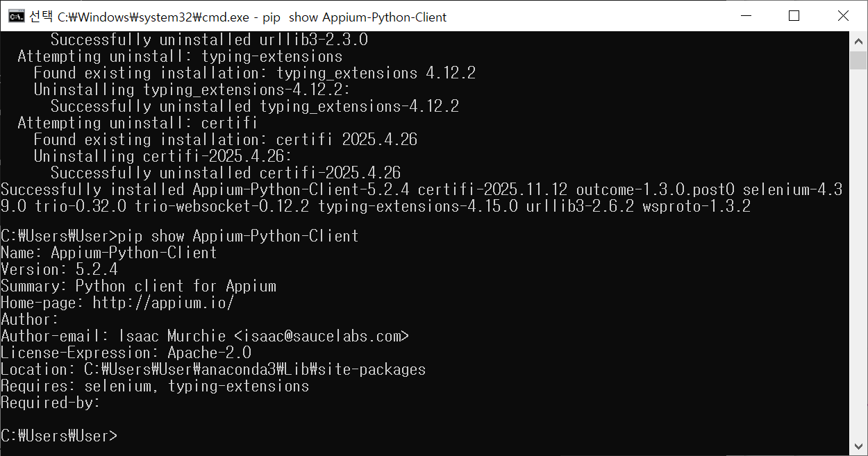Click 'Successfully uninstalled certifi-2025.4.26' line
Viewport: 868px width, 456px height.
tap(226, 173)
